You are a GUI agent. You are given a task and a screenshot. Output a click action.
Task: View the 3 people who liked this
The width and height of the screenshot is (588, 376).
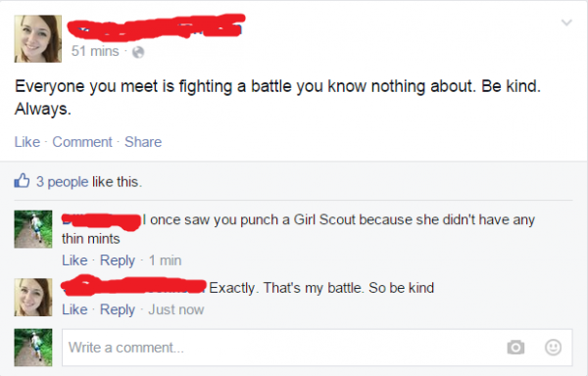[x=63, y=182]
